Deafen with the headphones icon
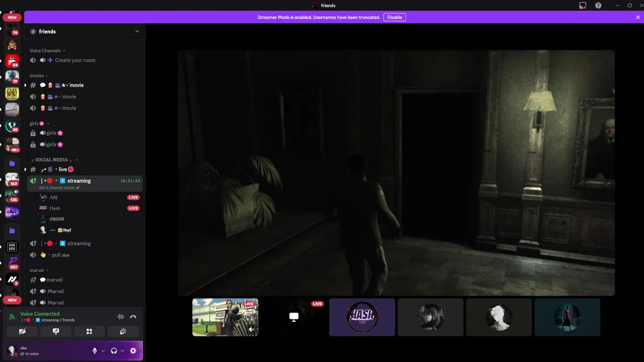Image resolution: width=644 pixels, height=362 pixels. (x=114, y=351)
